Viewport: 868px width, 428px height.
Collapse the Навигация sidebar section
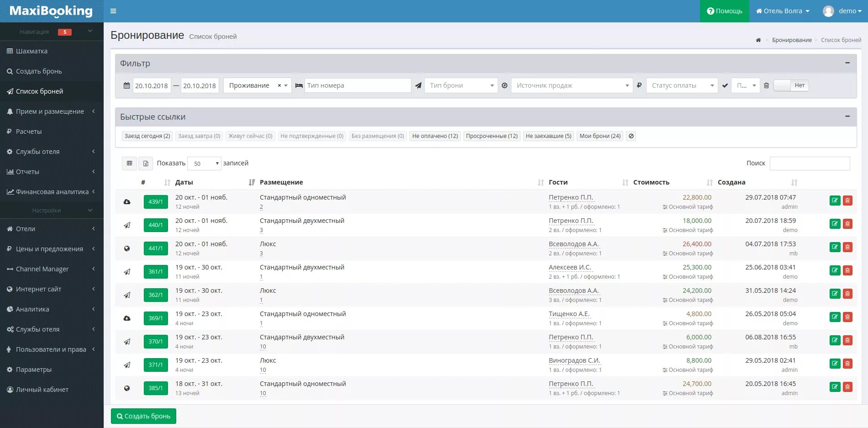[x=90, y=32]
